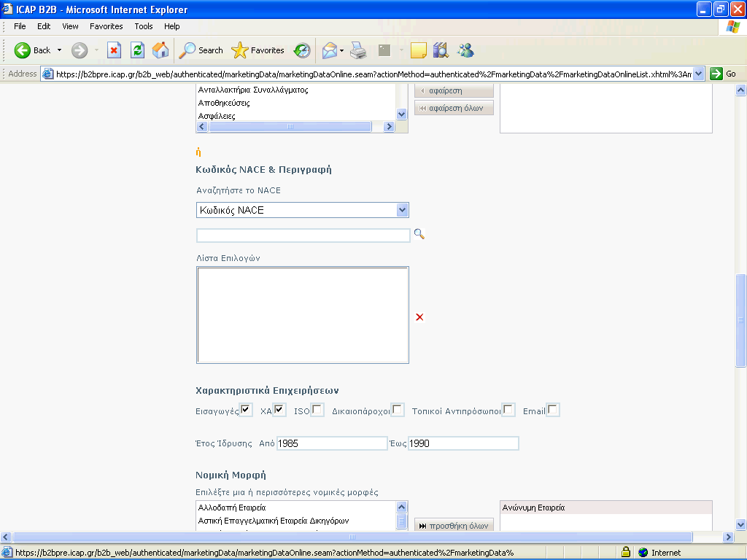Stop page loading with the red X toolbar icon

(x=114, y=50)
